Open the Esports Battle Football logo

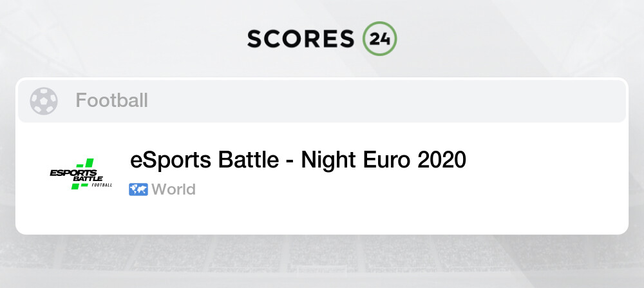pyautogui.click(x=81, y=174)
